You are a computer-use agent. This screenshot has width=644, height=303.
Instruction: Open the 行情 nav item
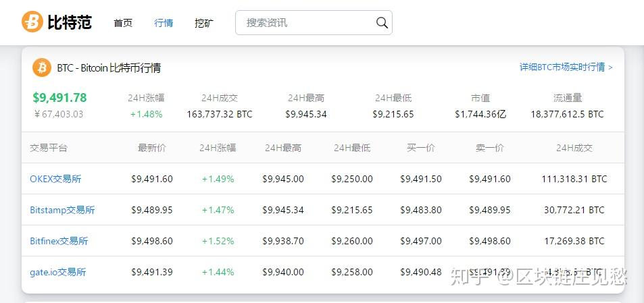pos(164,23)
